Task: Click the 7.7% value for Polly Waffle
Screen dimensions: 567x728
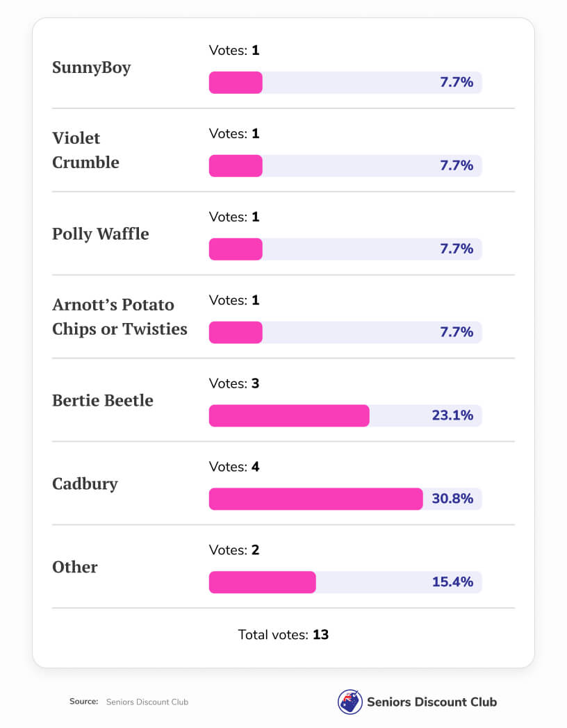Action: point(457,249)
